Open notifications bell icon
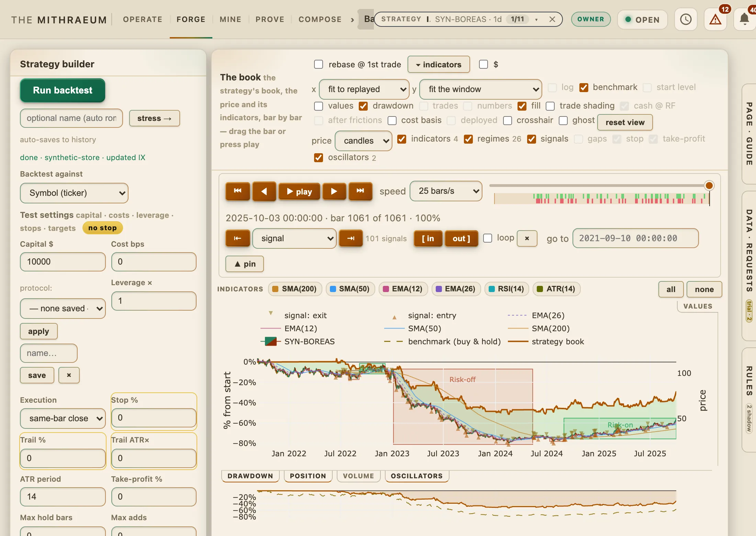Screen dimensions: 756x536 [744, 20]
